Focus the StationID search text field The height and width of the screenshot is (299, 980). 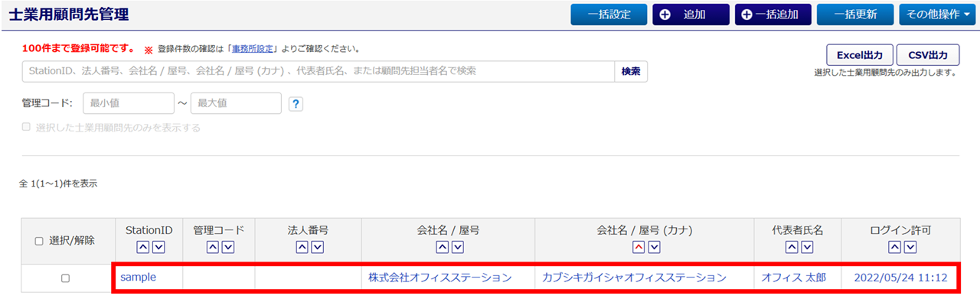318,71
